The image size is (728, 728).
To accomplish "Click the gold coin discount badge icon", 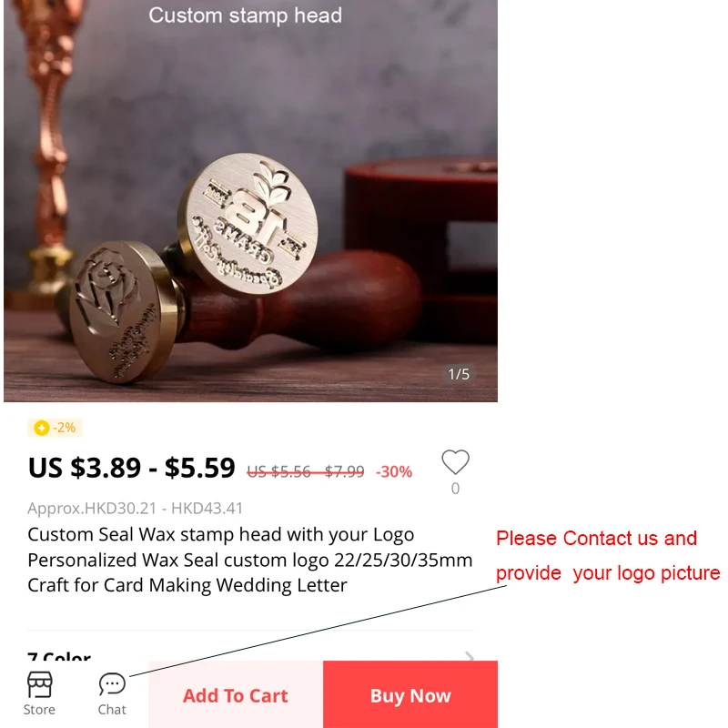I will [42, 428].
